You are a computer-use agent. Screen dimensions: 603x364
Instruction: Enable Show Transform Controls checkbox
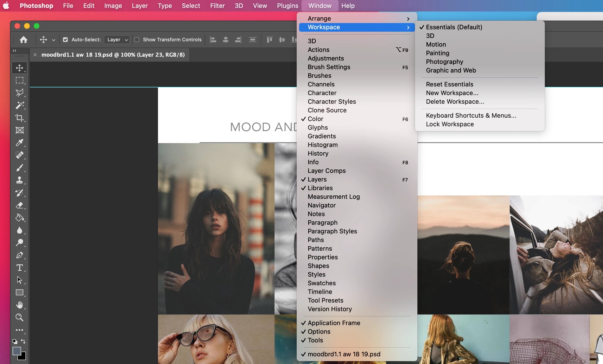137,40
